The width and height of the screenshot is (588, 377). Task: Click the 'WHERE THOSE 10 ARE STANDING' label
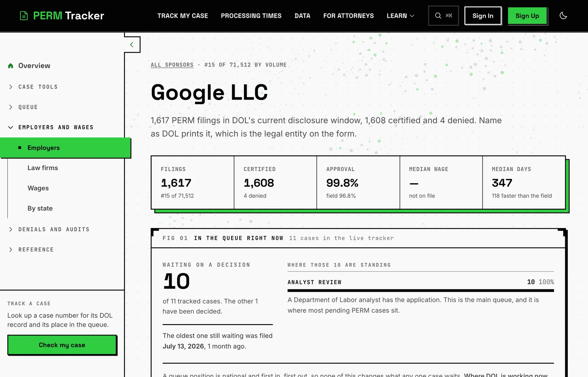[339, 265]
